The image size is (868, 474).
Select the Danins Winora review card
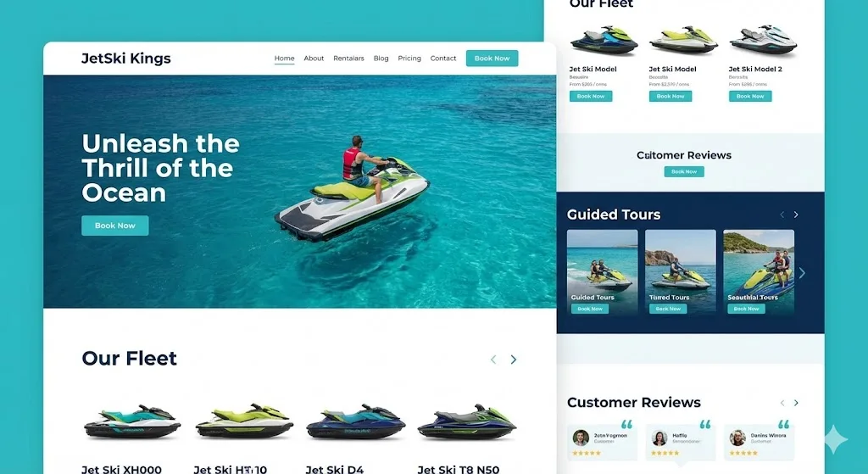click(x=759, y=443)
